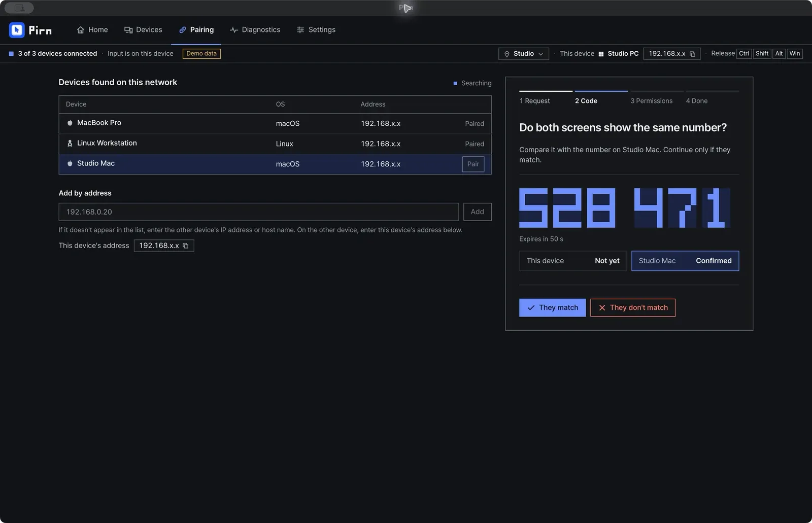Screen dimensions: 812x523
Task: Switch to the Diagnostics tab
Action: (255, 30)
